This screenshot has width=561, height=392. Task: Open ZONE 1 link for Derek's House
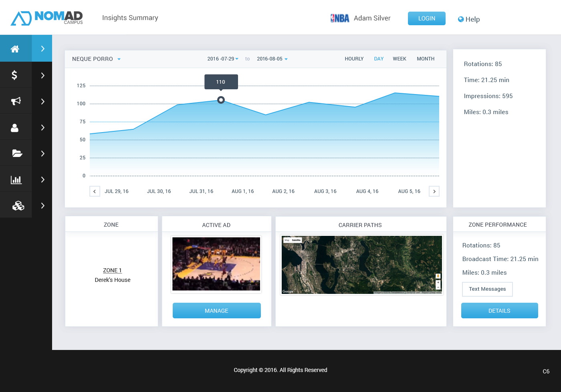pos(112,270)
